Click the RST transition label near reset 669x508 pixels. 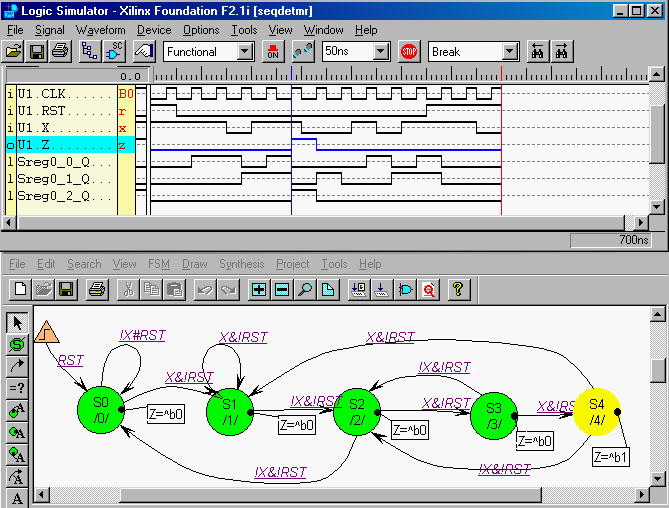point(70,360)
